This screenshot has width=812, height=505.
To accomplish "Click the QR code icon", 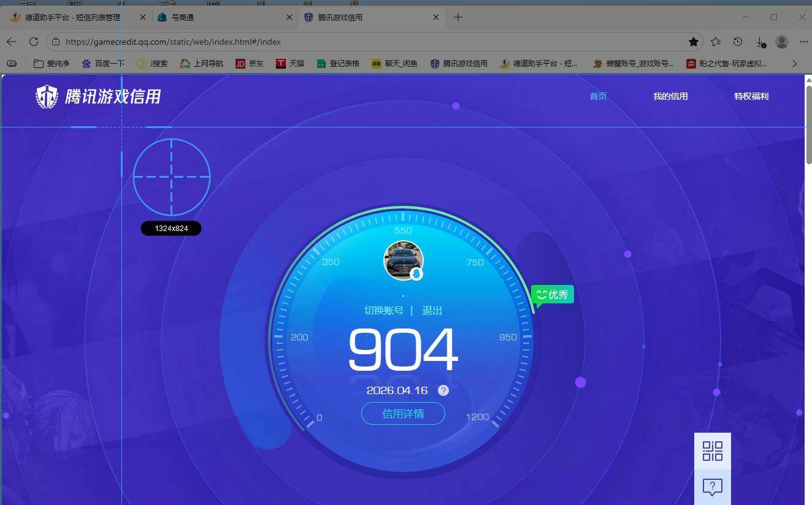I will [x=712, y=451].
